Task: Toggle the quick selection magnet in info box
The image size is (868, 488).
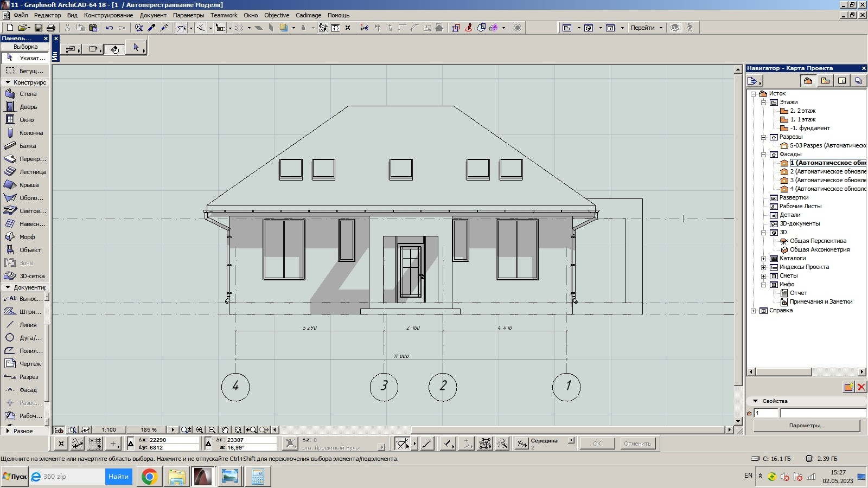Action: pos(114,49)
